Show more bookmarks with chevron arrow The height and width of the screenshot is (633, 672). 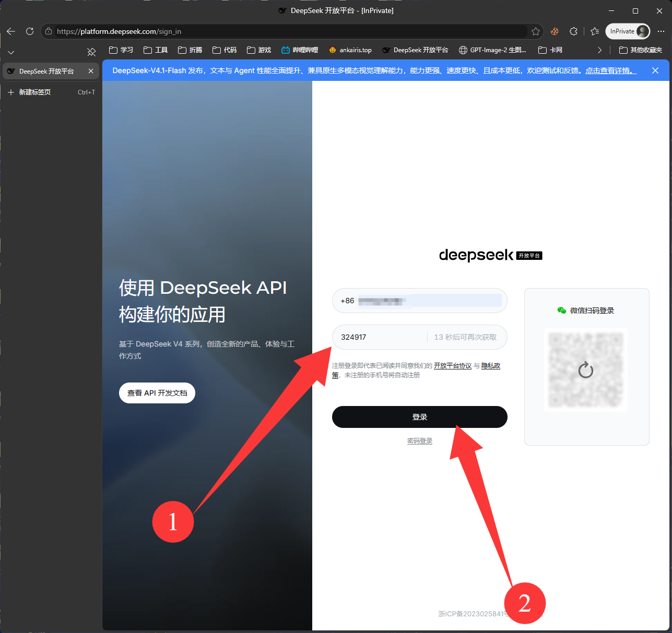click(599, 50)
